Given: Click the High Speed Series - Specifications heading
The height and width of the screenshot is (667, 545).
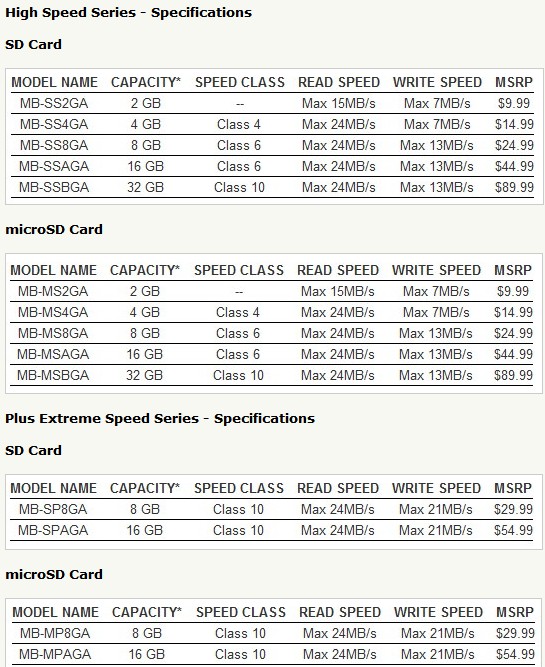Looking at the screenshot, I should point(128,13).
